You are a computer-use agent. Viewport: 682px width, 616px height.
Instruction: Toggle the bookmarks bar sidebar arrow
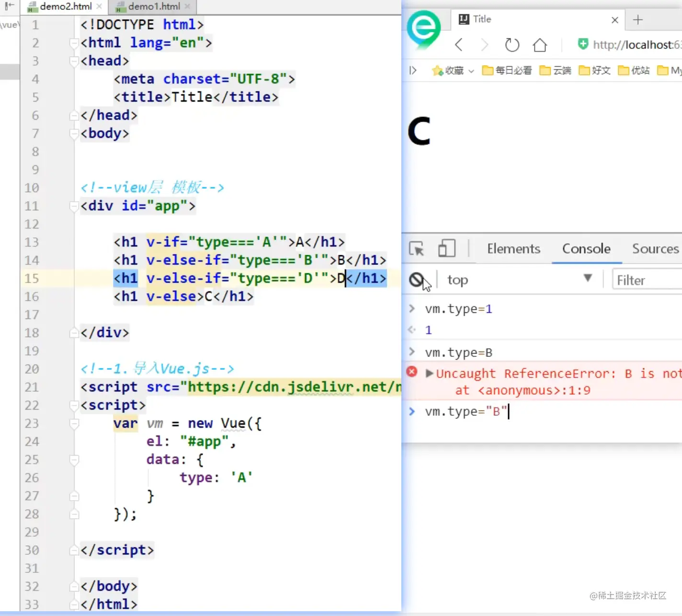pyautogui.click(x=412, y=70)
